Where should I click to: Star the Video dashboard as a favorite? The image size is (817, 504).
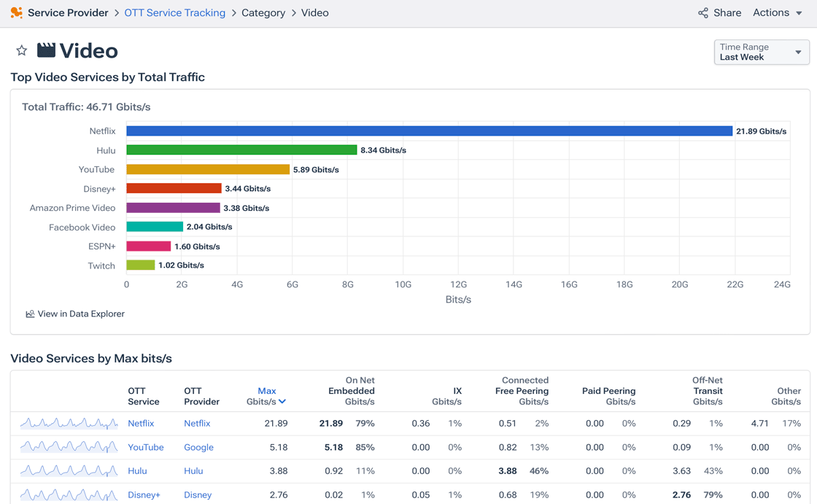tap(21, 50)
